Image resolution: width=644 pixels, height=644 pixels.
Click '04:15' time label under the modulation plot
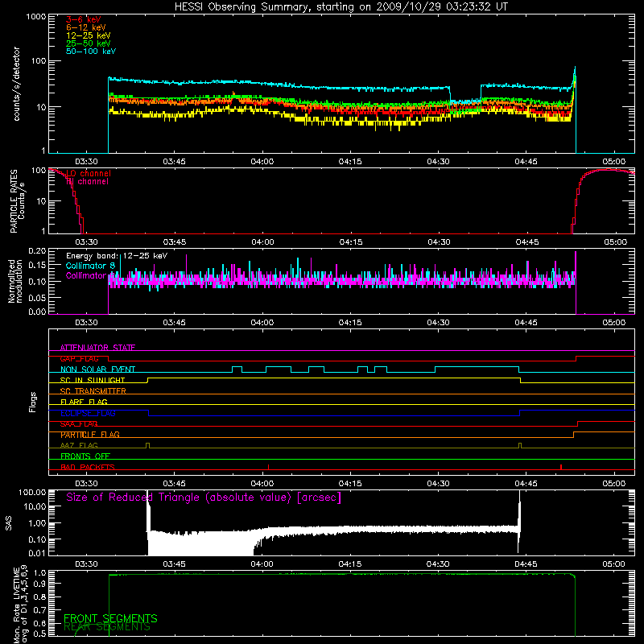click(350, 323)
